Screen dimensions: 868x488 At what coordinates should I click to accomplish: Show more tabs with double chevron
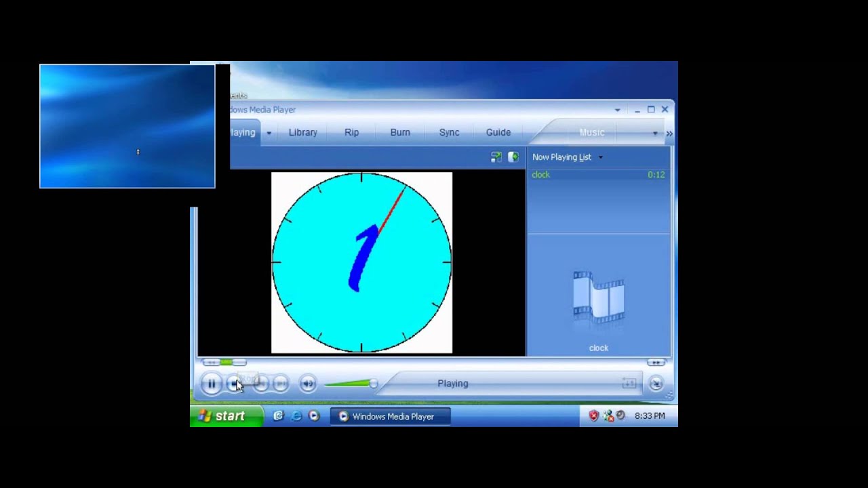click(x=669, y=133)
